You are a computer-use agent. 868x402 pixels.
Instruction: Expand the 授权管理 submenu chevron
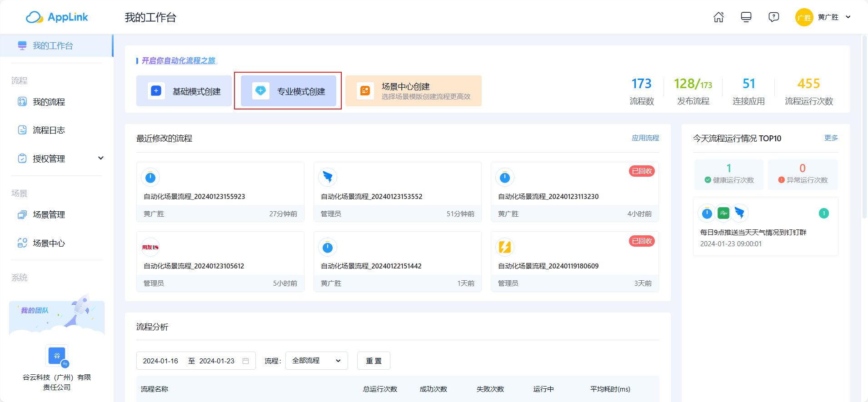(101, 158)
